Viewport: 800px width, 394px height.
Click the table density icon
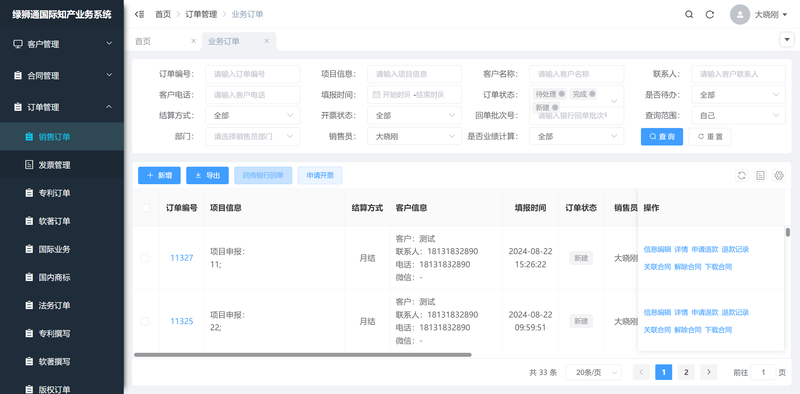[x=761, y=176]
